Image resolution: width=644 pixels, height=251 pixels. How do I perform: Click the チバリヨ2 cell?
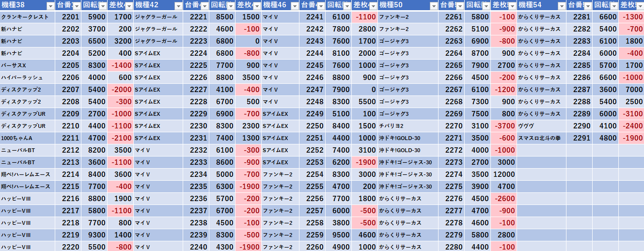point(408,126)
